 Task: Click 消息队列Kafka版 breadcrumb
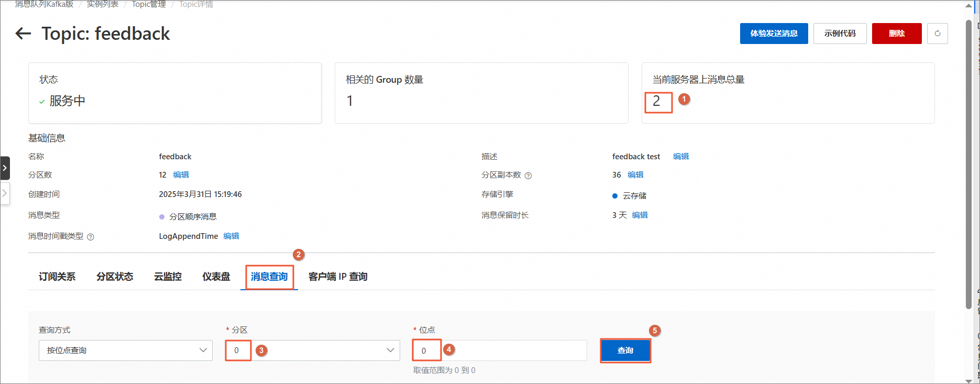(x=44, y=4)
